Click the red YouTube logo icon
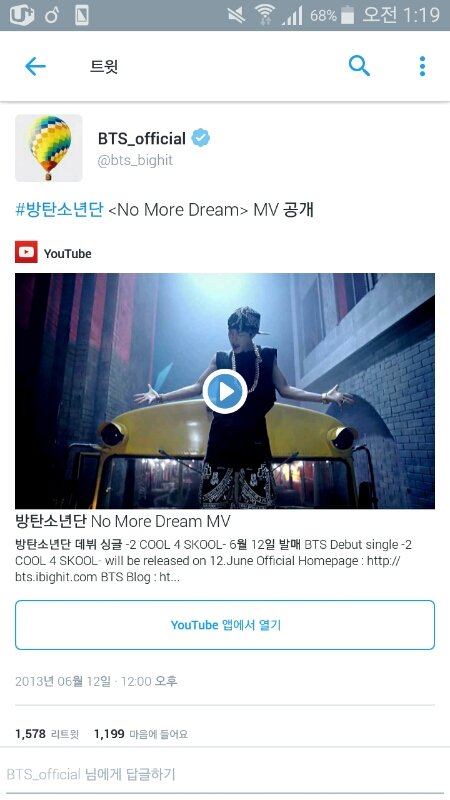This screenshot has height=800, width=450. [26, 252]
